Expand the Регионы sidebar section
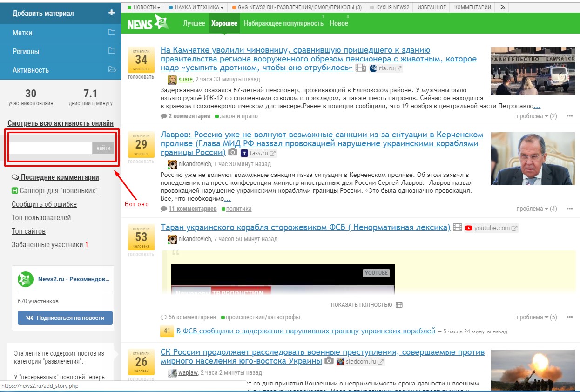580x392 pixels. [x=61, y=51]
